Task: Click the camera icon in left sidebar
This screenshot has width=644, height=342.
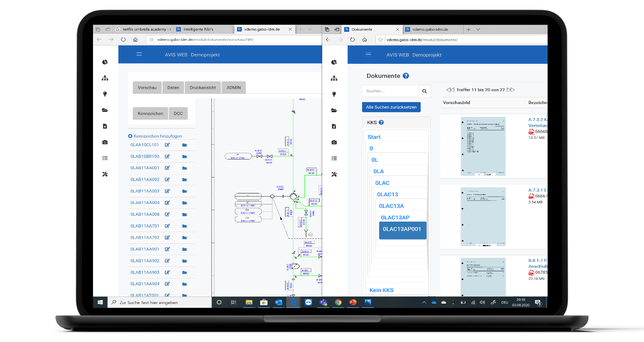Action: pyautogui.click(x=105, y=142)
